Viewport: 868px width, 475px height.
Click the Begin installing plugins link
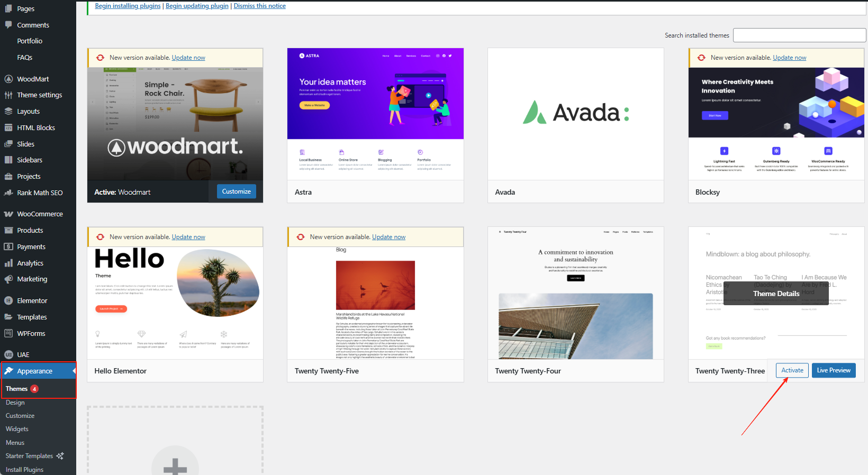(x=128, y=6)
